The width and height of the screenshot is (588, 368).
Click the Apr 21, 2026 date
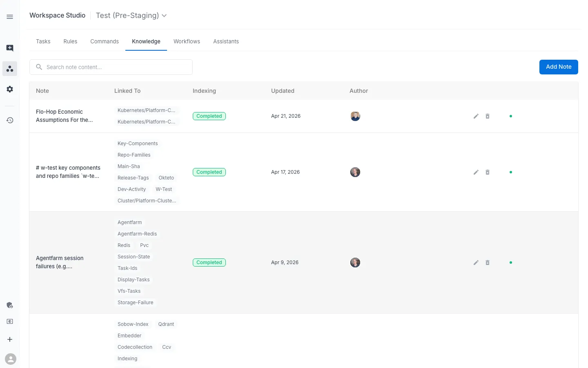click(286, 116)
